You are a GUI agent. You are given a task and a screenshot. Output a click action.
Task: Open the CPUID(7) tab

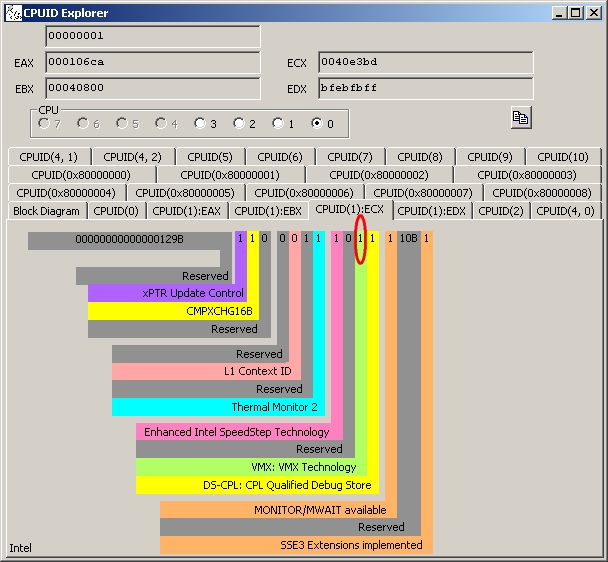pyautogui.click(x=350, y=157)
